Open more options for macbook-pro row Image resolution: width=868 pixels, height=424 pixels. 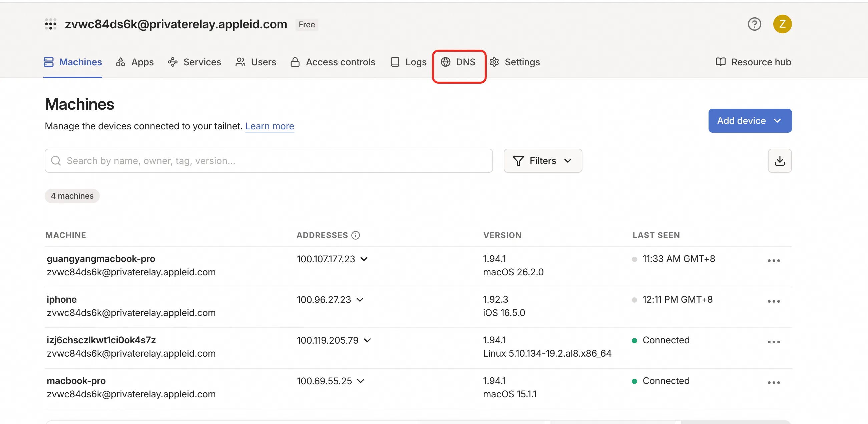(774, 382)
